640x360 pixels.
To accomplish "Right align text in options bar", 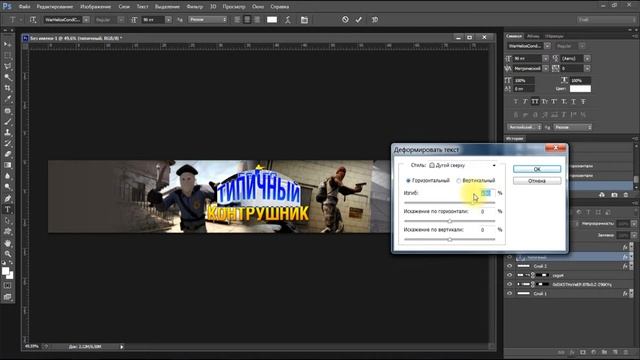I will point(257,20).
